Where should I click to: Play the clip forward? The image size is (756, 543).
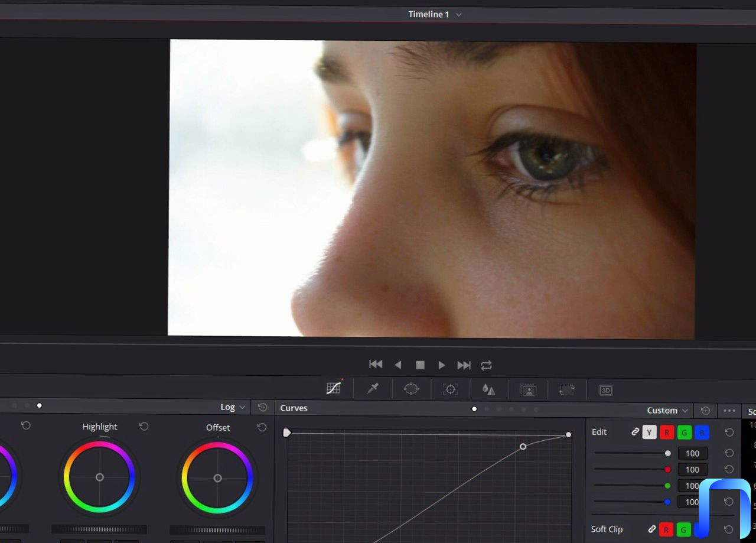[441, 366]
